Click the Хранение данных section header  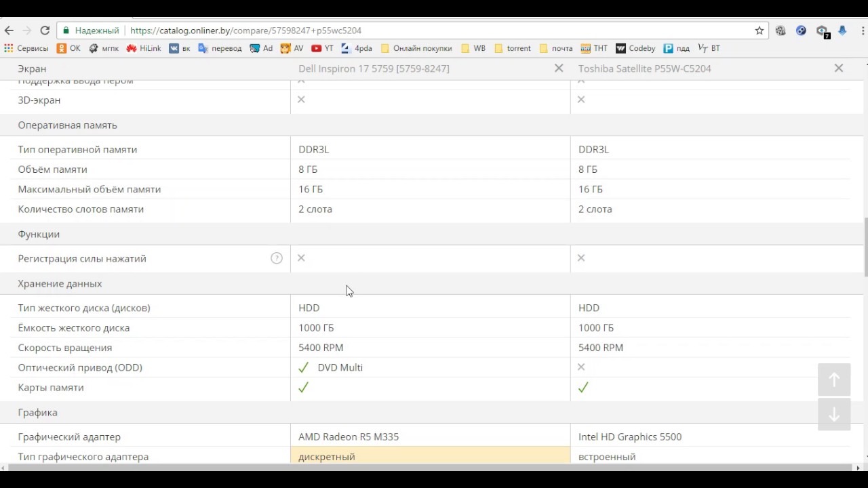[60, 284]
